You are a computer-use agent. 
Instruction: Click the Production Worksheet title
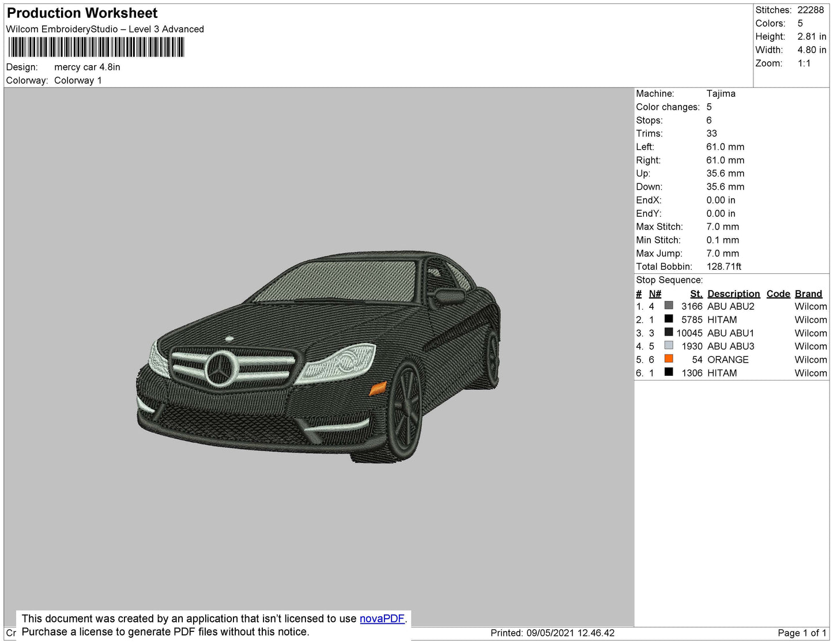coord(82,13)
